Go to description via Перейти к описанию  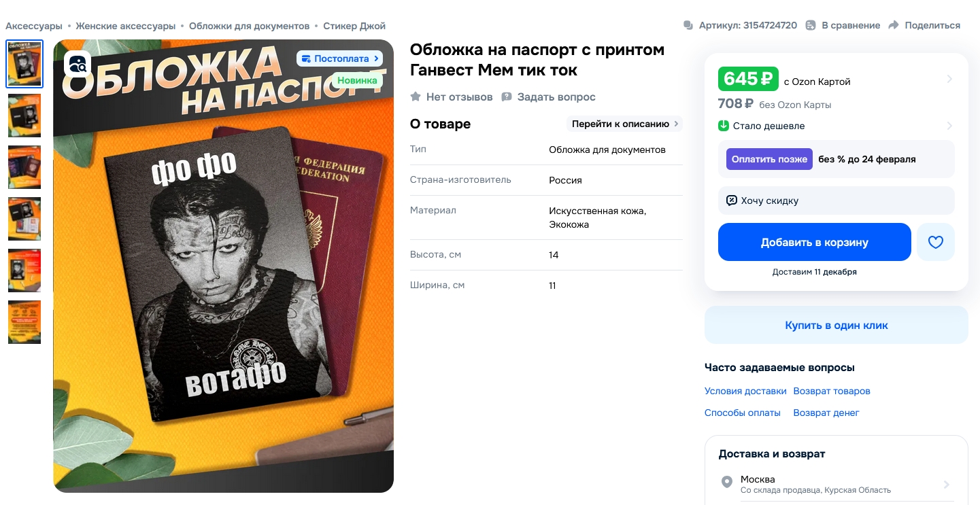[624, 124]
